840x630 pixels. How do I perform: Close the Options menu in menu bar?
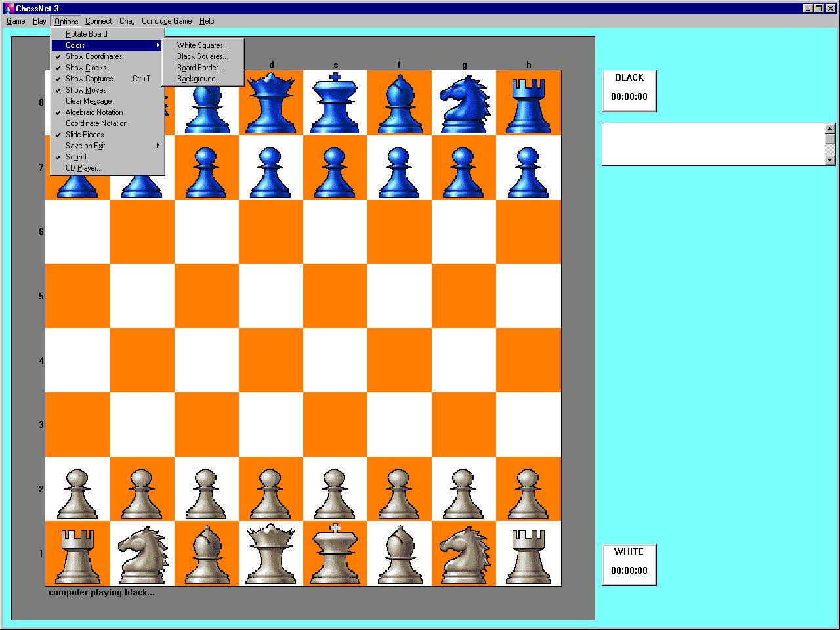[66, 21]
